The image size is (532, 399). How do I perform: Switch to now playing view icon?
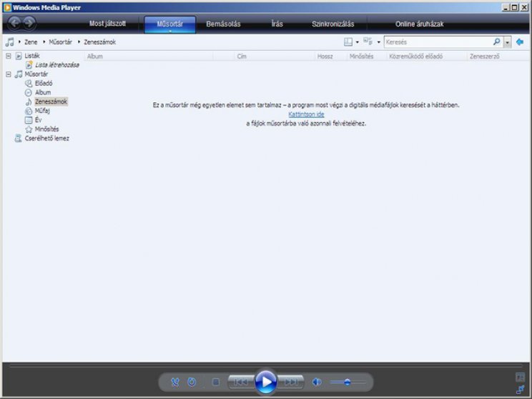coord(520,378)
